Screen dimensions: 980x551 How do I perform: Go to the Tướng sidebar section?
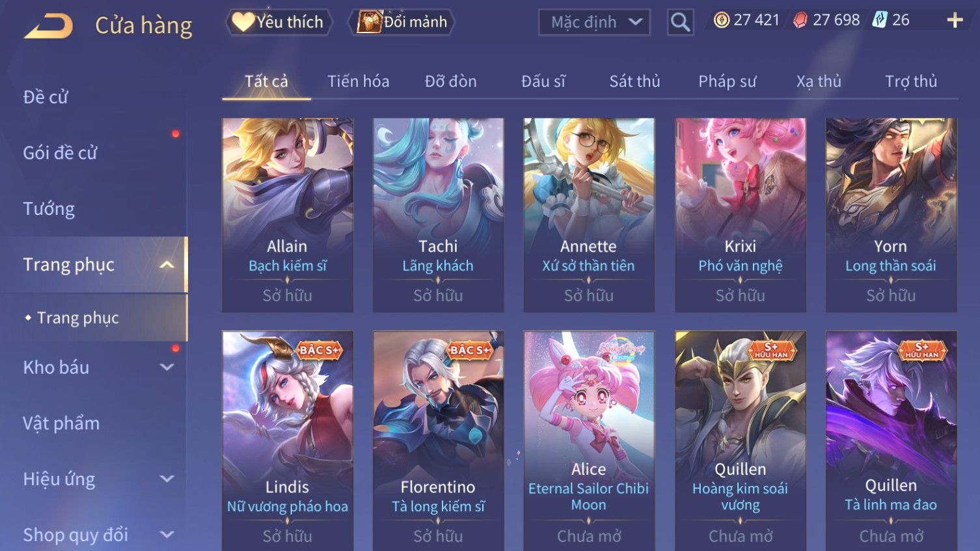click(x=49, y=209)
